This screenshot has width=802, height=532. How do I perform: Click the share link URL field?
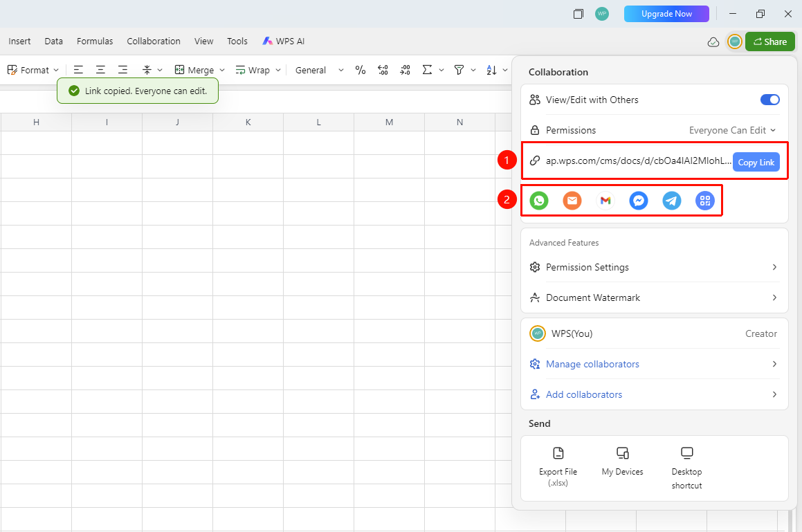[638, 160]
